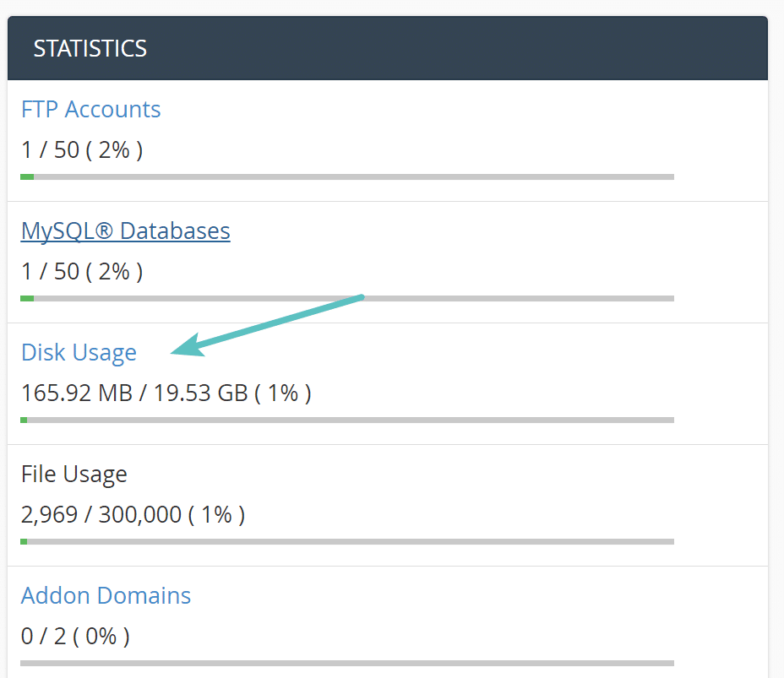Click the FTP Accounts usage progress bar
Screen dimensions: 784x678
point(346,176)
